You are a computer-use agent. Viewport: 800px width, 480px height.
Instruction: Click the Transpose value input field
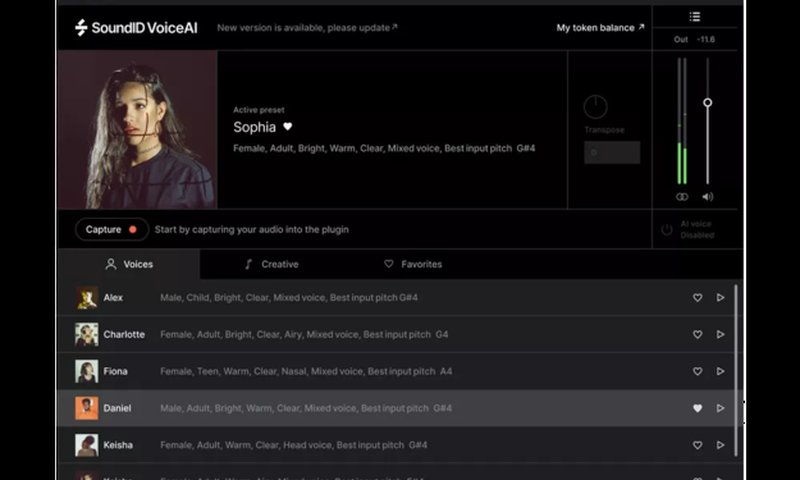[612, 153]
